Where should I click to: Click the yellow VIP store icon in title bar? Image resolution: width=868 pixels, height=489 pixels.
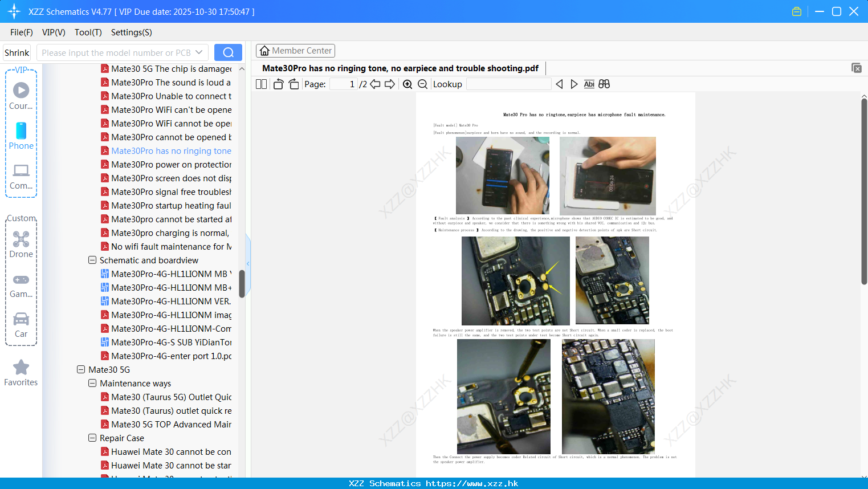797,11
